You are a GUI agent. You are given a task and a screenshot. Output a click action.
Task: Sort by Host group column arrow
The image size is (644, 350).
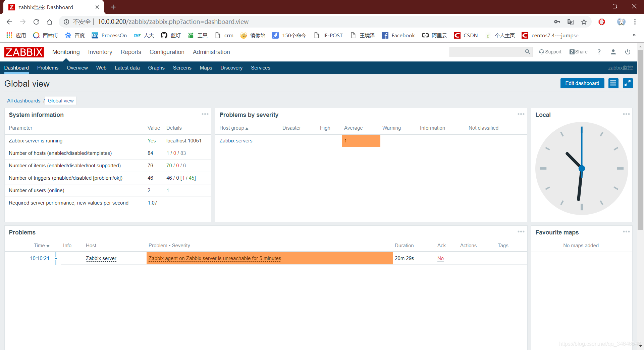[247, 128]
